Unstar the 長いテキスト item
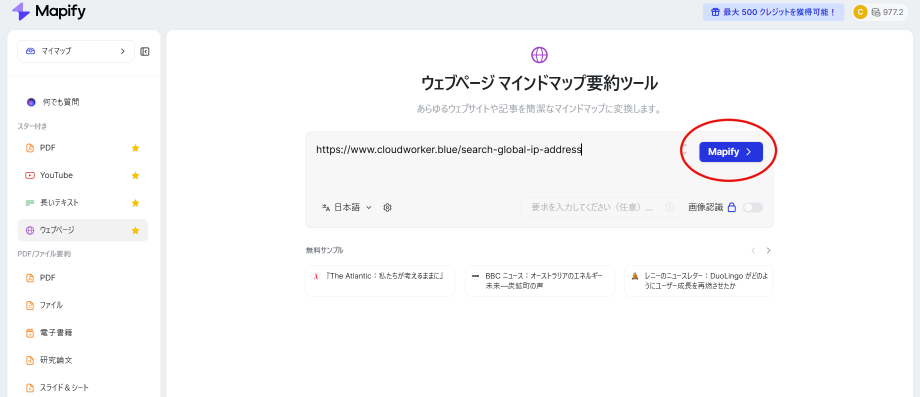Screen dimensions: 920x397 pos(136,203)
